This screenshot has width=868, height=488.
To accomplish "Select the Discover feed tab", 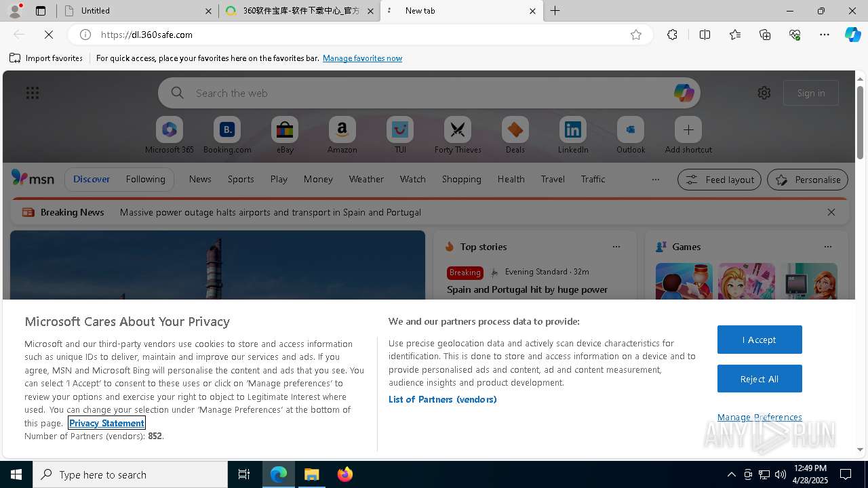I will coord(92,179).
